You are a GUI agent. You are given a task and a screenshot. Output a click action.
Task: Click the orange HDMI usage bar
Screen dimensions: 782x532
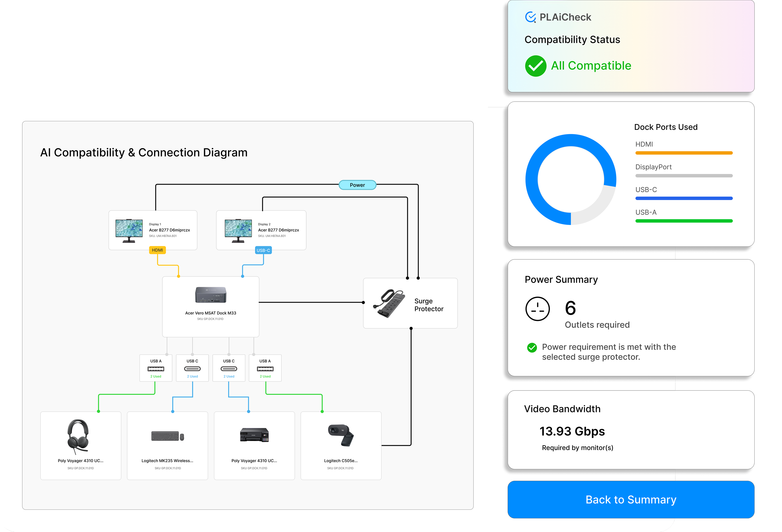pos(684,153)
